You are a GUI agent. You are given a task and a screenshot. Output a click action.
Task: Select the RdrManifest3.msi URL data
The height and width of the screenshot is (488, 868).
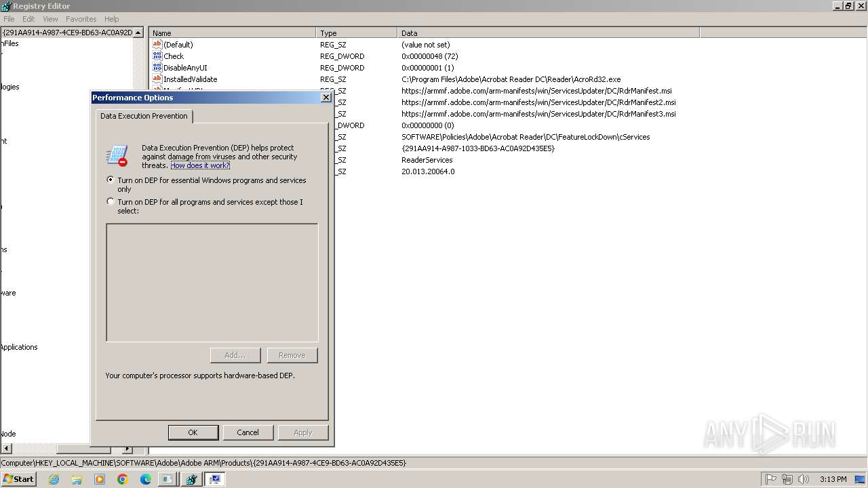coord(538,114)
